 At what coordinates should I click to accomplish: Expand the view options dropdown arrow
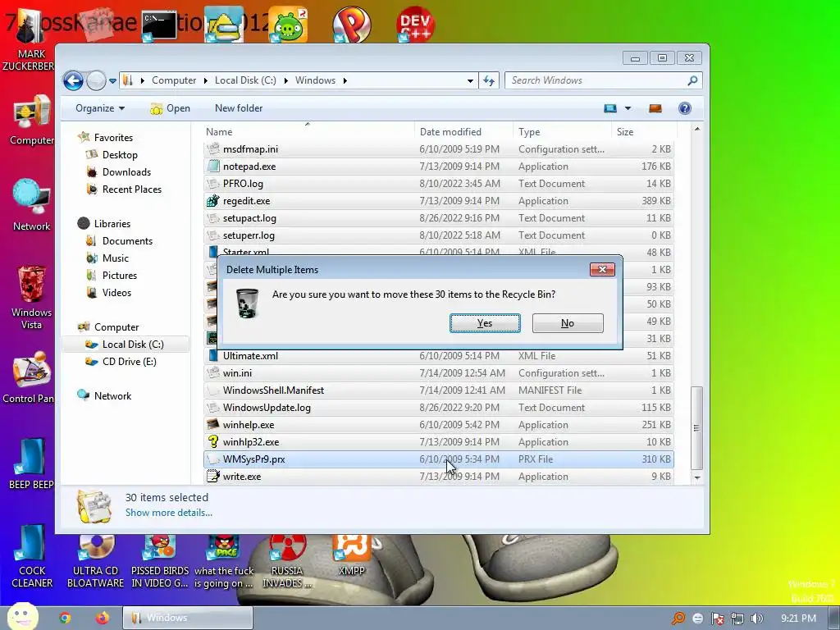(x=628, y=109)
